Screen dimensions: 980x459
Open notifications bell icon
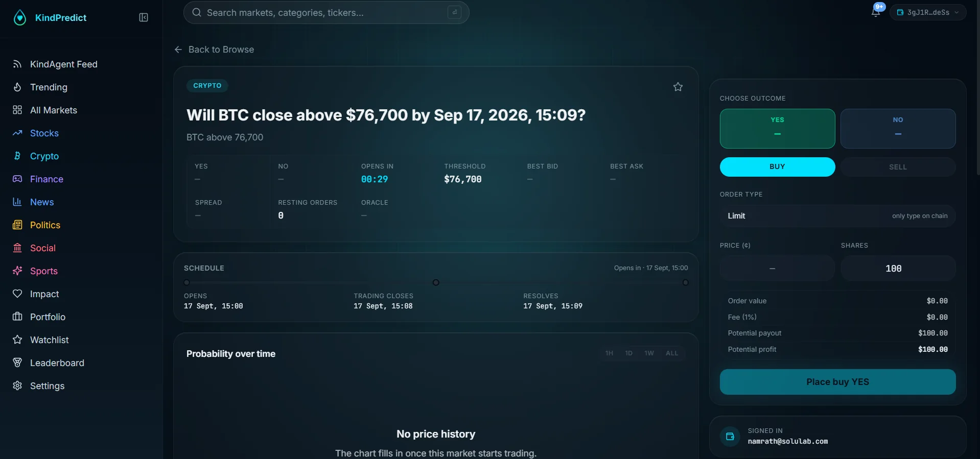tap(876, 12)
